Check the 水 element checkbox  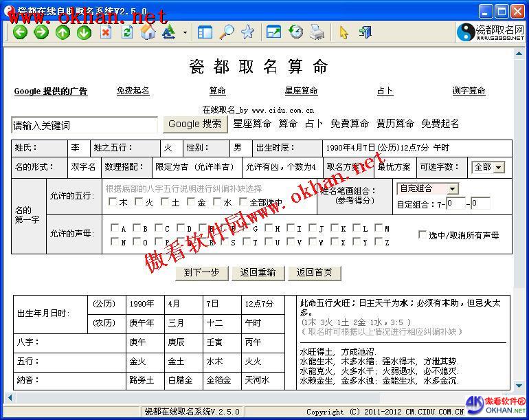(217, 202)
